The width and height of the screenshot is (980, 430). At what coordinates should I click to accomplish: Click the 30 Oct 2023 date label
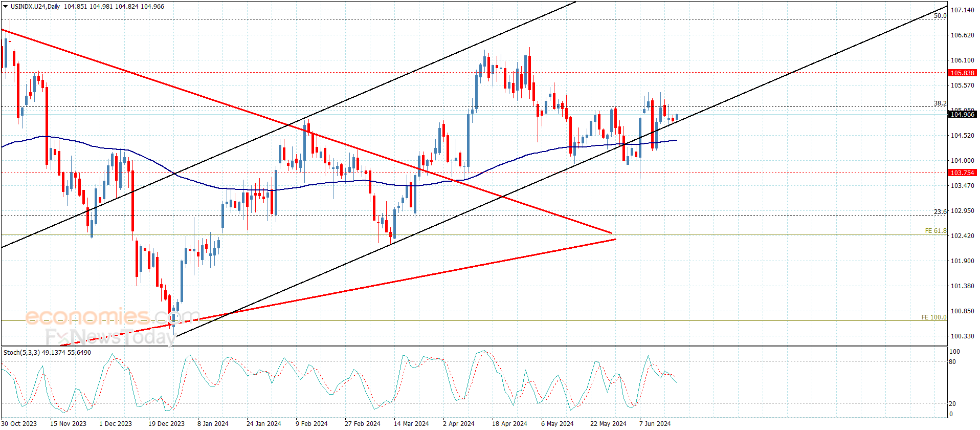point(19,423)
